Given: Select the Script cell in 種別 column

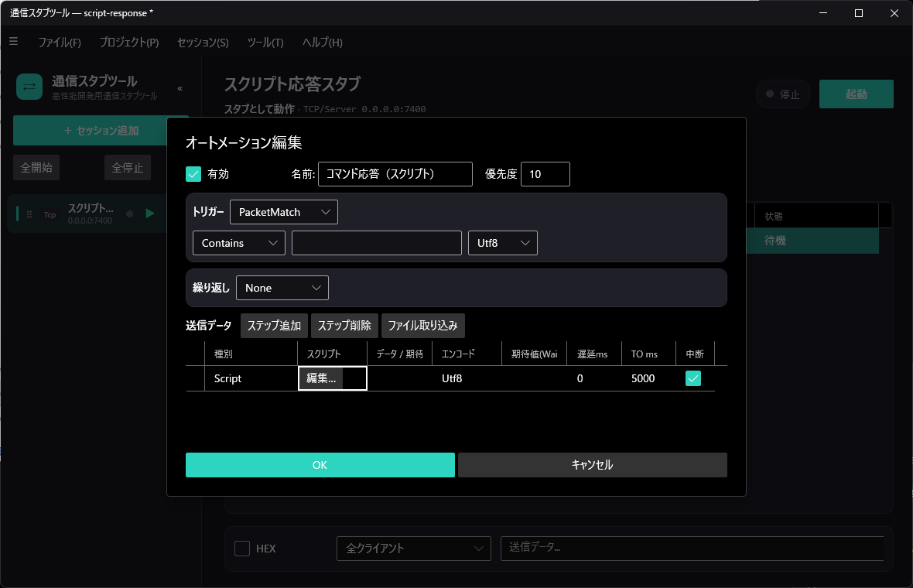Looking at the screenshot, I should coord(251,378).
